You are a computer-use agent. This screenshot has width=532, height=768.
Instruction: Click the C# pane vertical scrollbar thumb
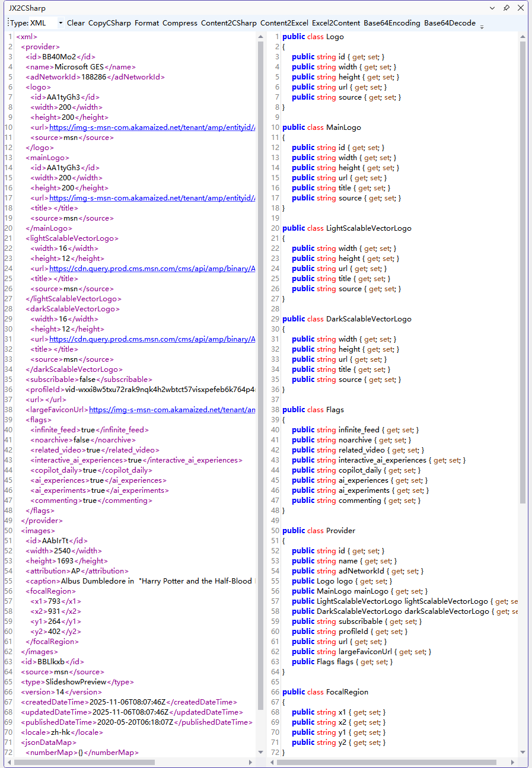(x=523, y=267)
